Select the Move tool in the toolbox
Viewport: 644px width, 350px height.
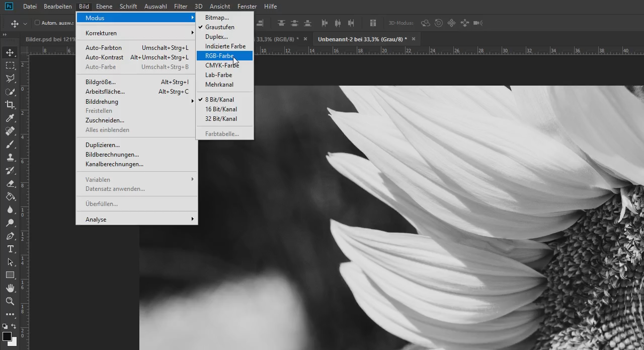[10, 52]
